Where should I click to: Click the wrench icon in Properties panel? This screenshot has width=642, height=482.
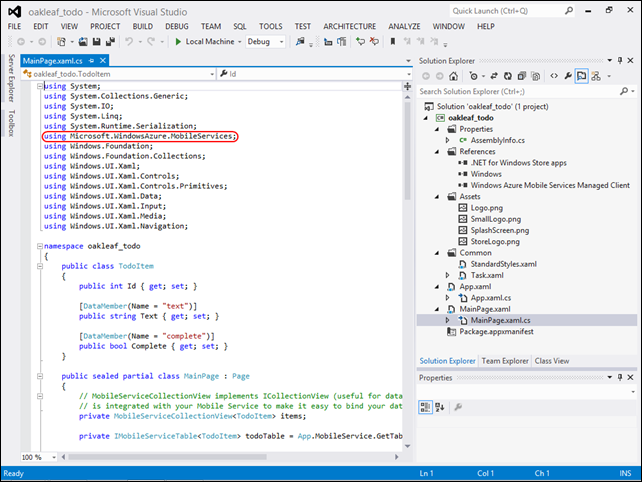tap(458, 407)
